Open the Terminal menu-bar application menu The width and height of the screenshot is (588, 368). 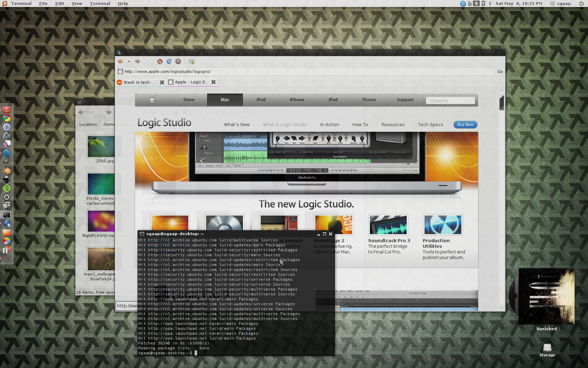click(x=21, y=4)
